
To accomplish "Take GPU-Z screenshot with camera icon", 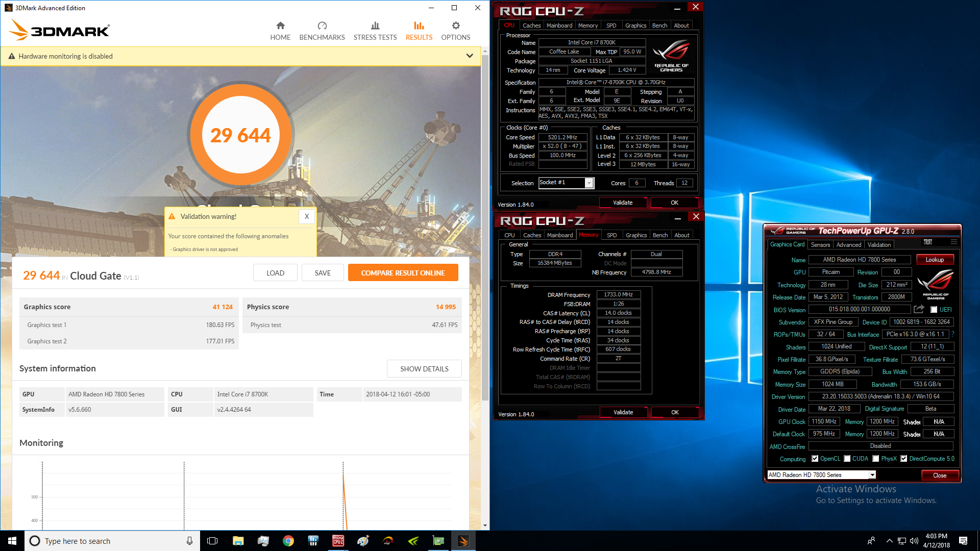I will tap(928, 242).
